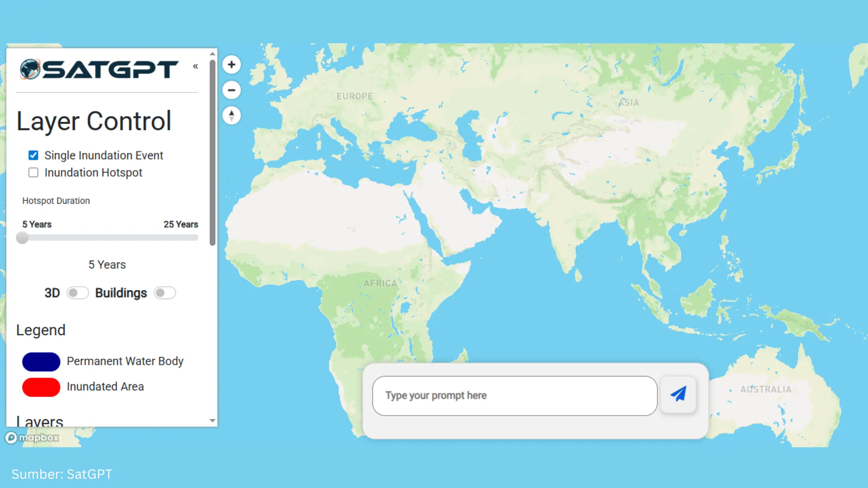Click the 25 Years slider end label

pos(181,224)
